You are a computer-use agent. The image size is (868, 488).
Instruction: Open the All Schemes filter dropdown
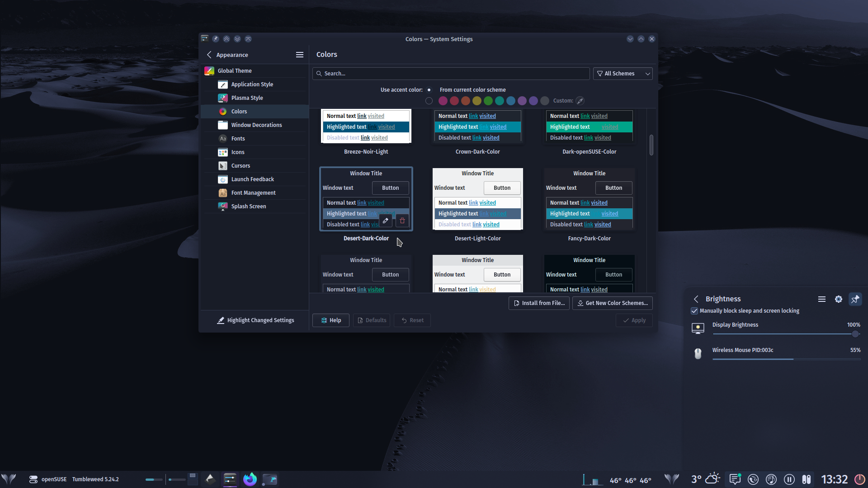623,74
